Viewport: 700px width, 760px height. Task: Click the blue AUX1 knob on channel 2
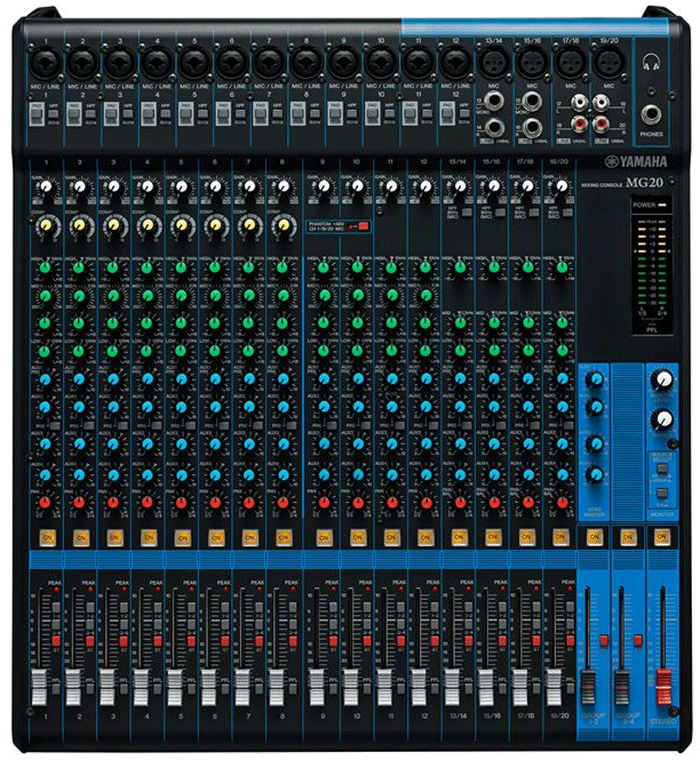tap(79, 379)
